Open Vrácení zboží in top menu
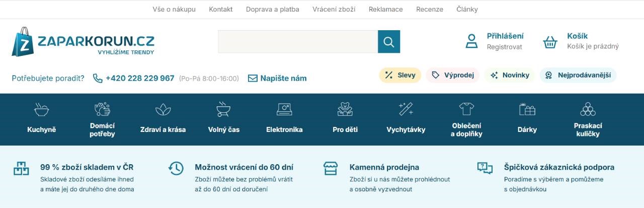Viewport: 644px width, 208px height. coord(334,9)
